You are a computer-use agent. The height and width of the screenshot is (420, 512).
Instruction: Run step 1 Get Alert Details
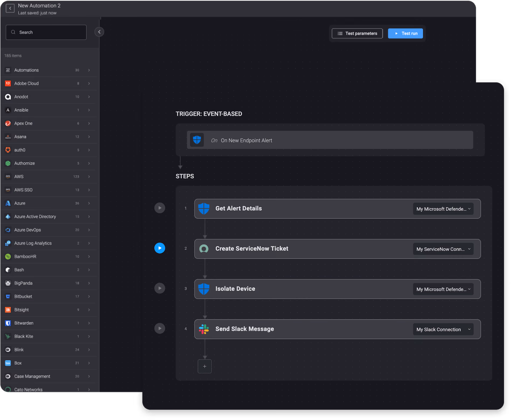click(160, 208)
